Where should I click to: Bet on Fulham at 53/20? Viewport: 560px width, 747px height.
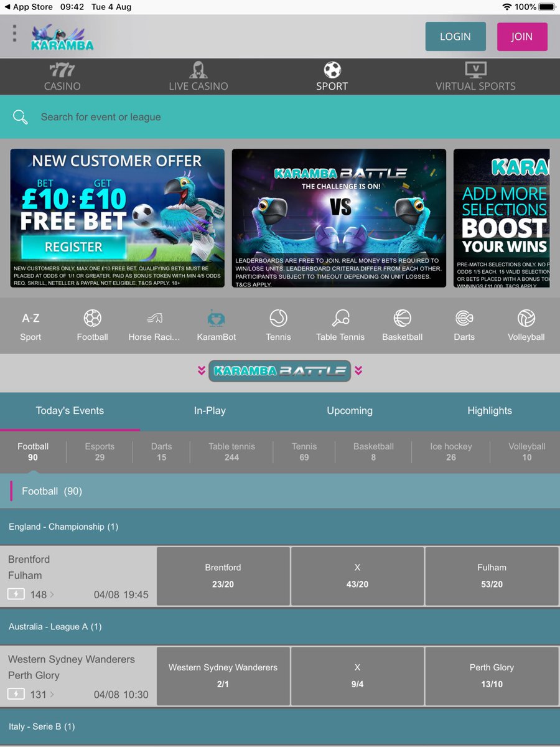pos(492,576)
